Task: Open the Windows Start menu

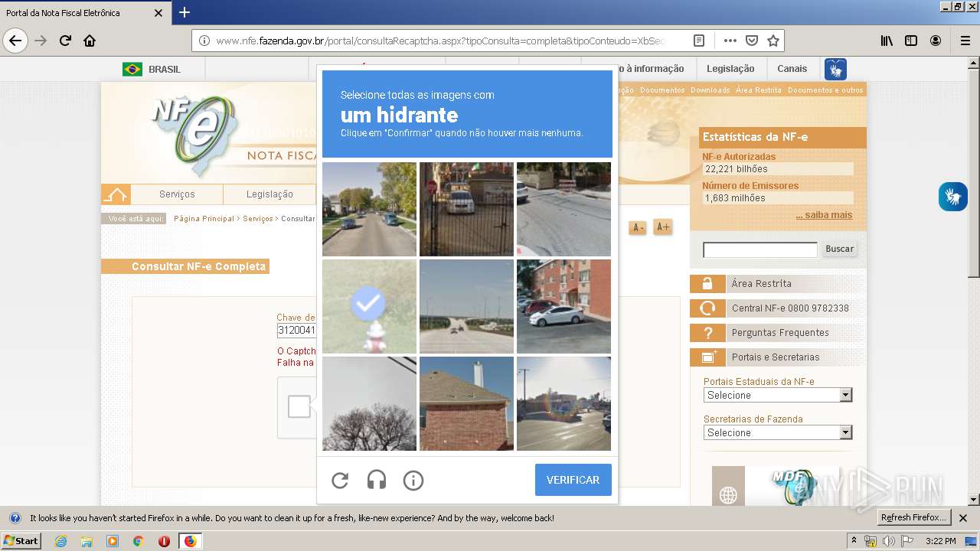Action: (21, 541)
